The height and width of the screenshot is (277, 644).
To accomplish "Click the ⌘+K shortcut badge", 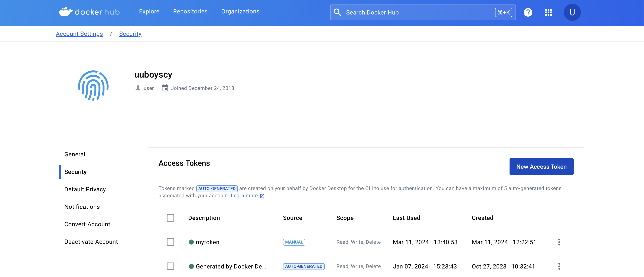I will pos(503,12).
